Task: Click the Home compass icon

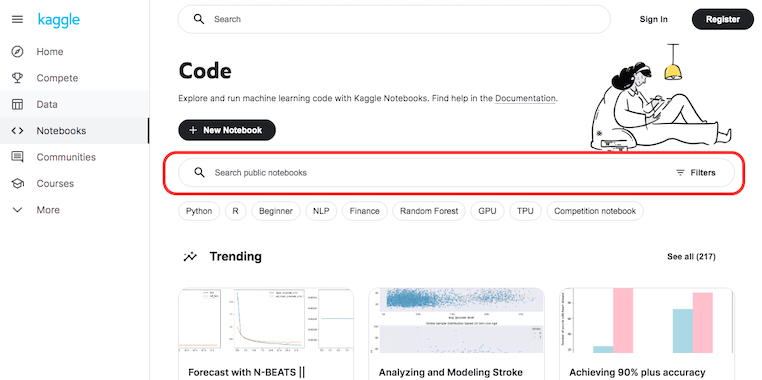Action: [x=17, y=52]
